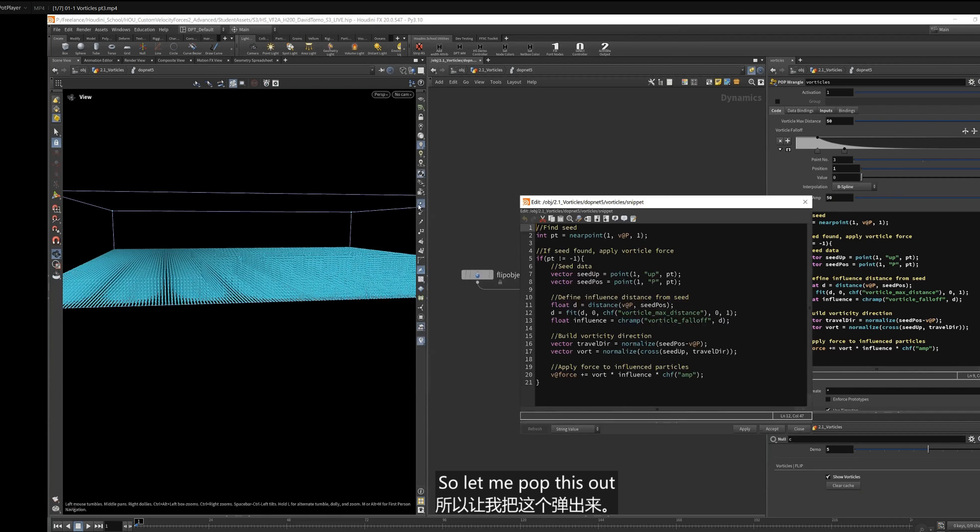Image resolution: width=980 pixels, height=532 pixels.
Task: Open DPT_Default desktop dropdown
Action: pos(202,30)
